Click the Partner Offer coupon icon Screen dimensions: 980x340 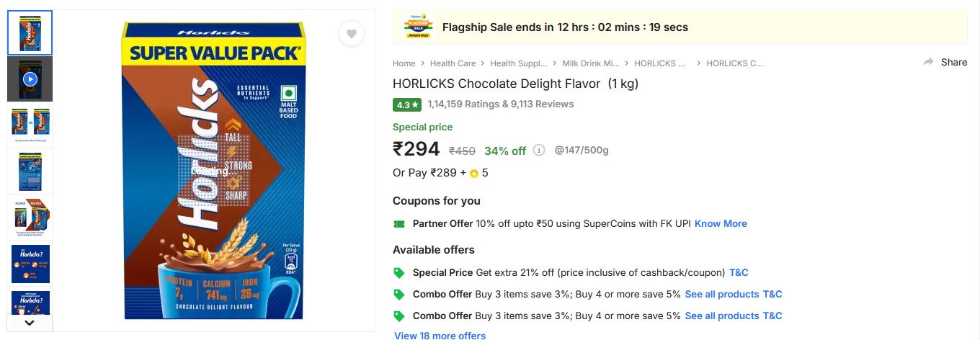click(x=399, y=224)
